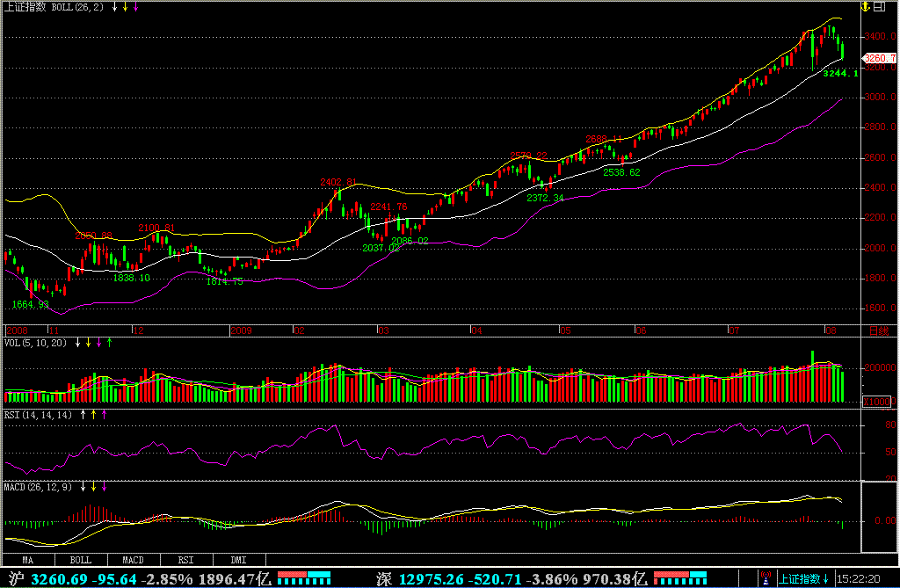Click the 3260.7 current price marker

click(880, 58)
